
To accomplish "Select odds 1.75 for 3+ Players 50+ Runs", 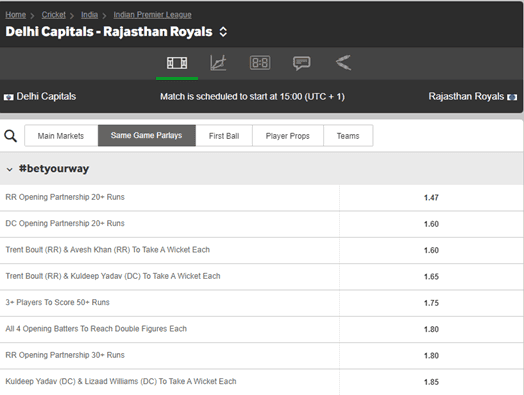I will pyautogui.click(x=431, y=303).
